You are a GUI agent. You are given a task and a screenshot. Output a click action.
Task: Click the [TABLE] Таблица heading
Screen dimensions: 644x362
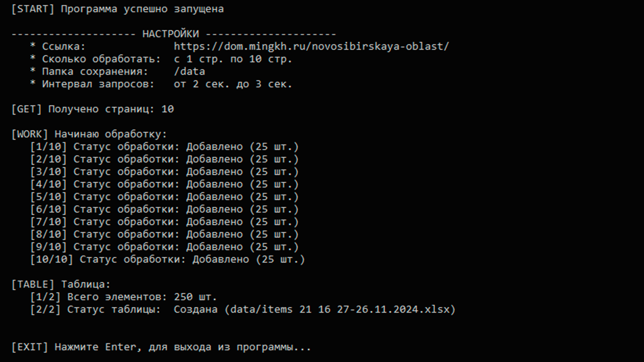[x=61, y=284]
